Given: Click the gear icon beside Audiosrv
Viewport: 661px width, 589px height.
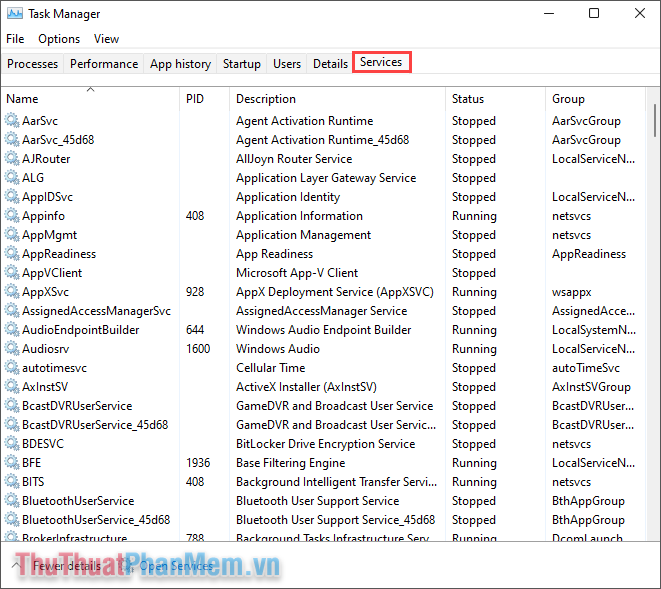Looking at the screenshot, I should click(x=12, y=348).
